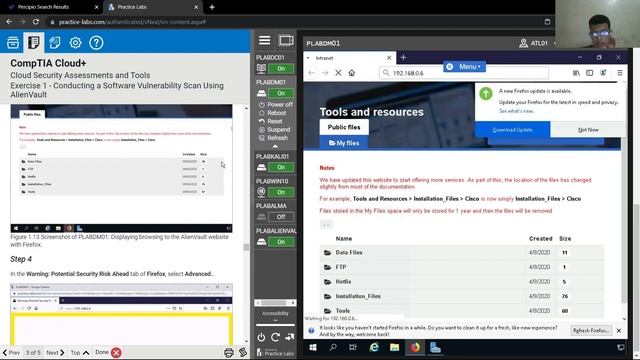Screen dimensions: 640x360
Task: Toggle the devices hamburger menu
Action: pyautogui.click(x=264, y=40)
